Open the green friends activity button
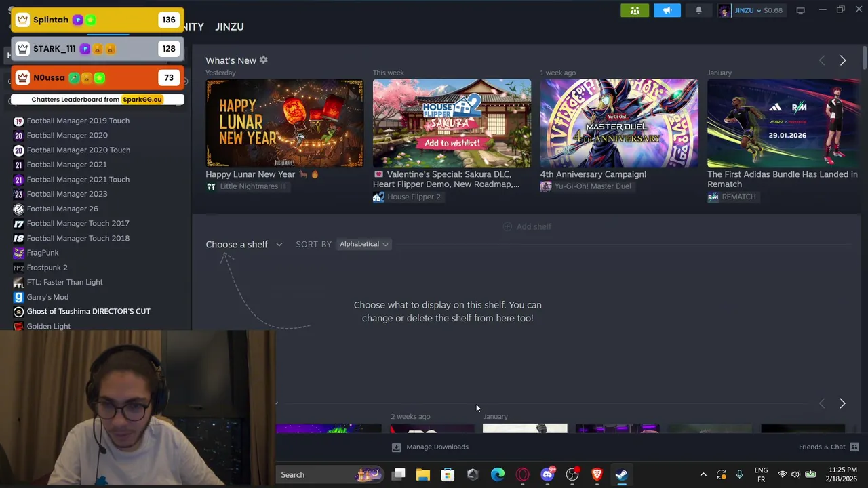This screenshot has width=868, height=488. [x=635, y=10]
